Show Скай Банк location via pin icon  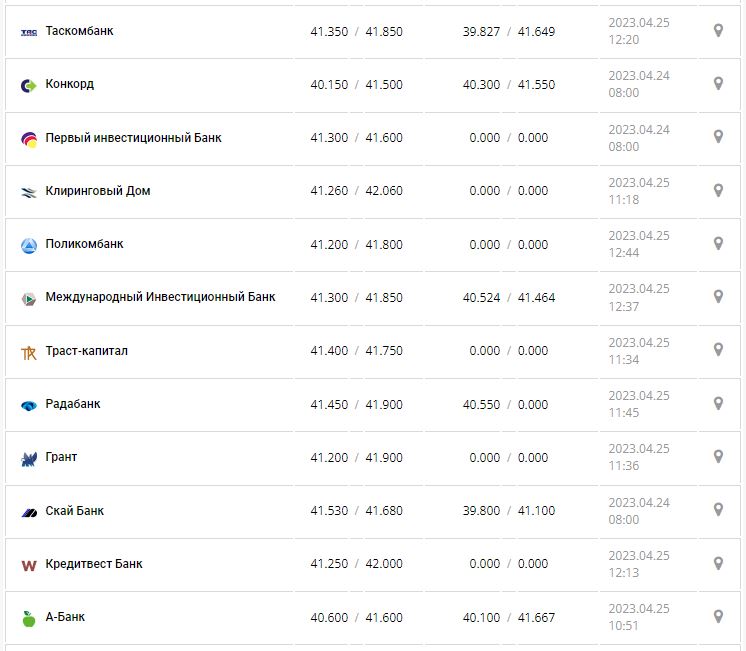pyautogui.click(x=718, y=510)
